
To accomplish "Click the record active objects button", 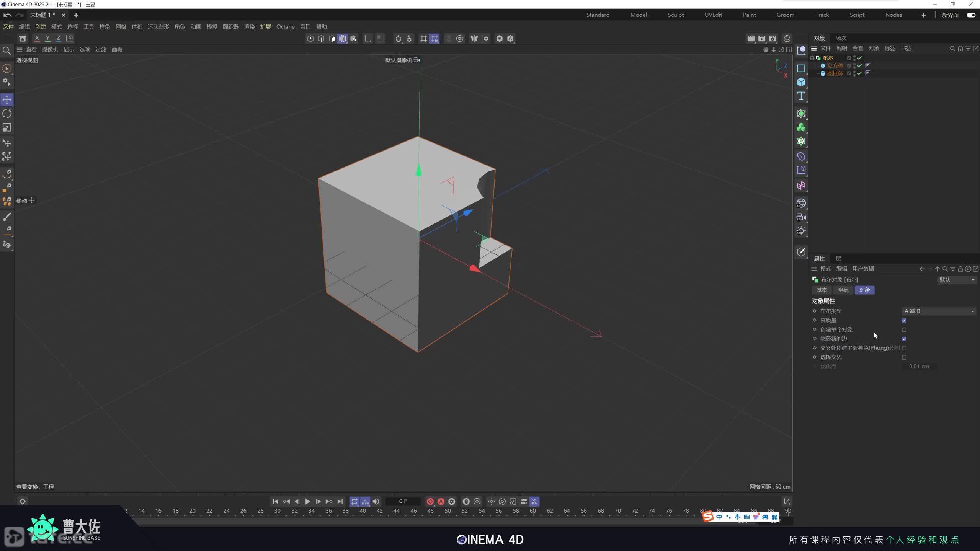I will (x=430, y=501).
